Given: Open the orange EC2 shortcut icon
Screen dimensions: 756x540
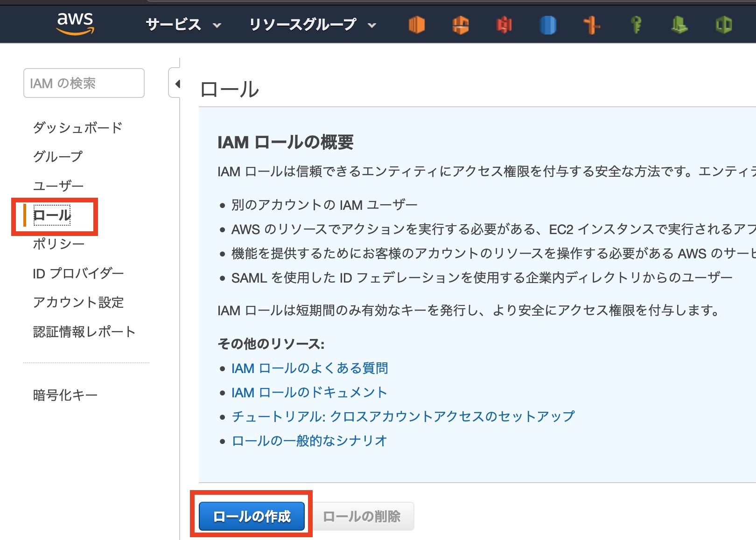Looking at the screenshot, I should coord(416,25).
